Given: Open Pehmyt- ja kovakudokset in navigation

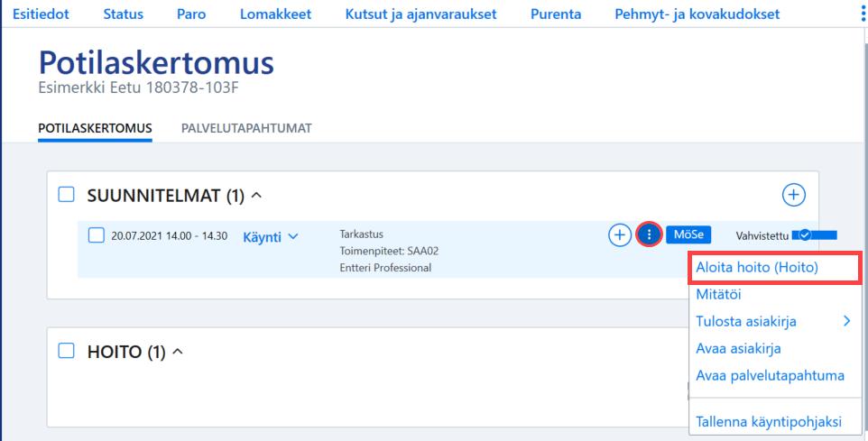Looking at the screenshot, I should (697, 14).
